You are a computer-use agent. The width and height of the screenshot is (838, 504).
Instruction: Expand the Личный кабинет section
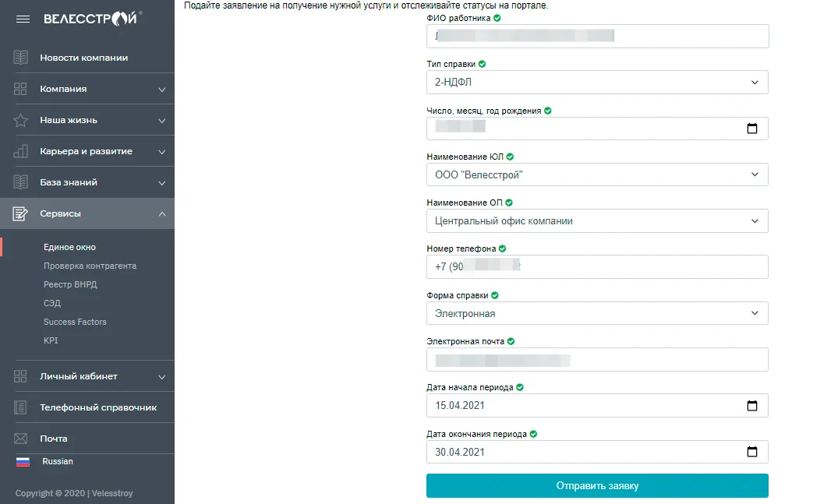(161, 377)
